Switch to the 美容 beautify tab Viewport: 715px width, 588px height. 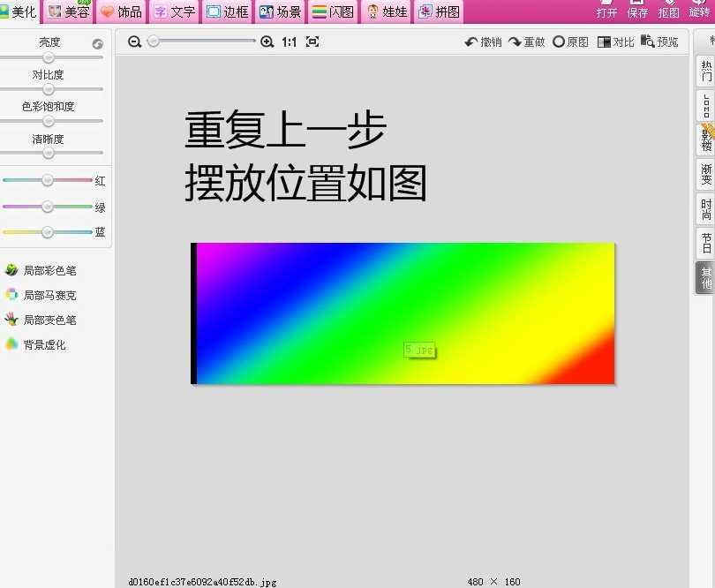(66, 12)
